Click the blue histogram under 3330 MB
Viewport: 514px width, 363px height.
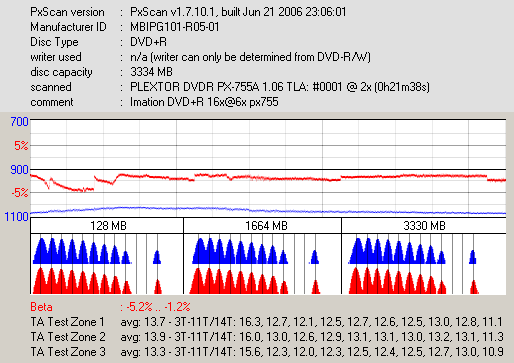pyautogui.click(x=413, y=251)
